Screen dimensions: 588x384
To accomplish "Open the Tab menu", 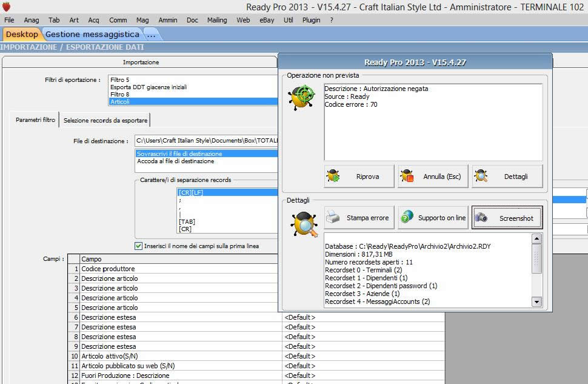I will 54,20.
